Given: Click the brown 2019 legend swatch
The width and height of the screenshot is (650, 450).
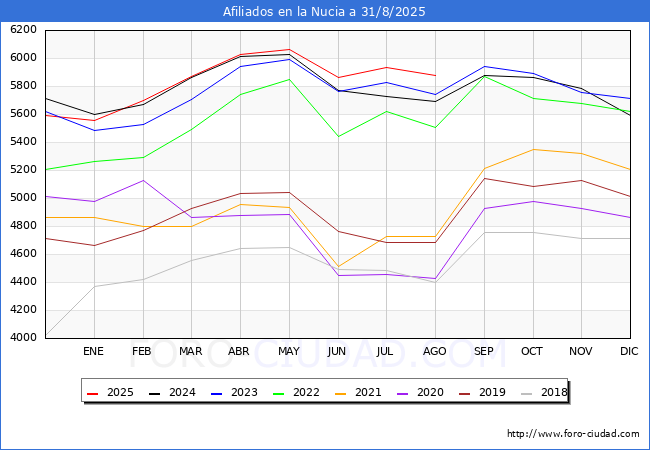Looking at the screenshot, I should tap(465, 393).
